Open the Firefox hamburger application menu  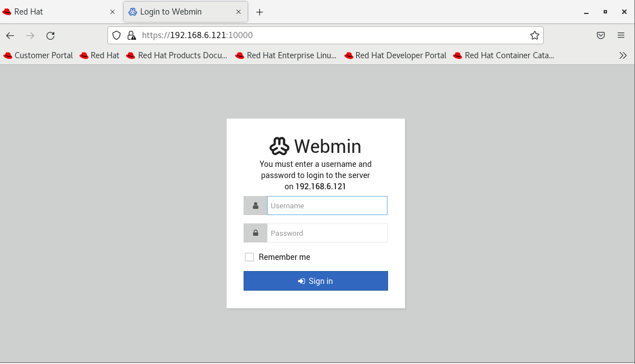[x=621, y=35]
